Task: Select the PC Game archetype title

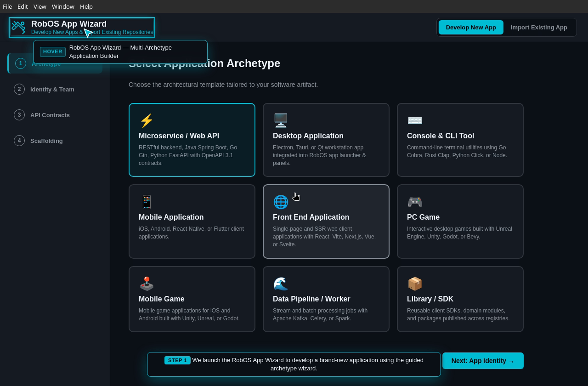Action: point(423,217)
